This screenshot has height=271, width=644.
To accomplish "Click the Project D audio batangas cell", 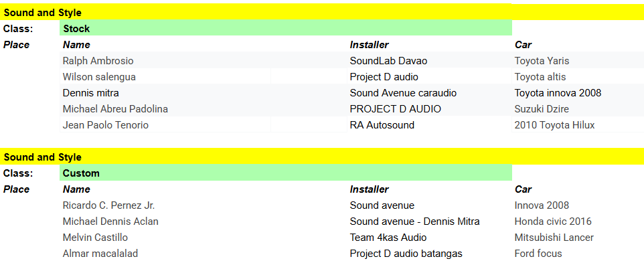I will click(x=406, y=254).
